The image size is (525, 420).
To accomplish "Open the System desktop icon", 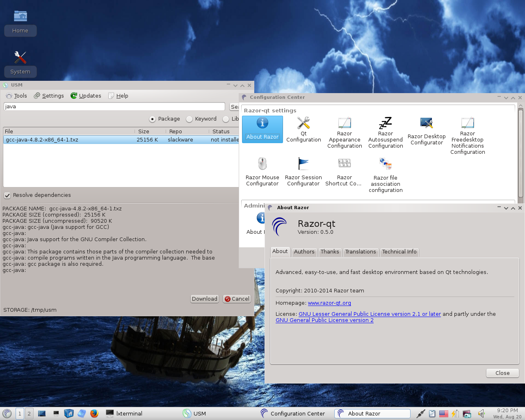I will point(20,64).
